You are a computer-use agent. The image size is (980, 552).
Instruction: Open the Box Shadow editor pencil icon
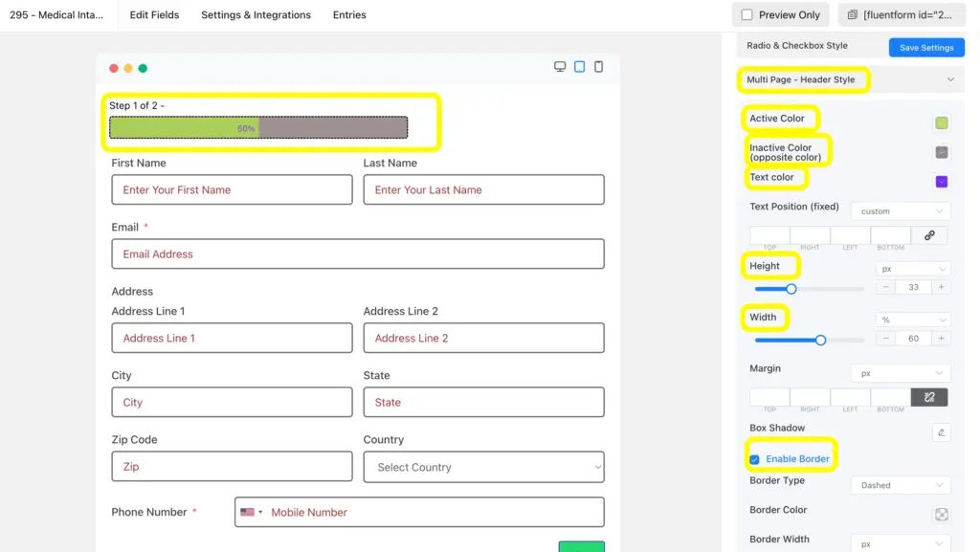tap(940, 432)
